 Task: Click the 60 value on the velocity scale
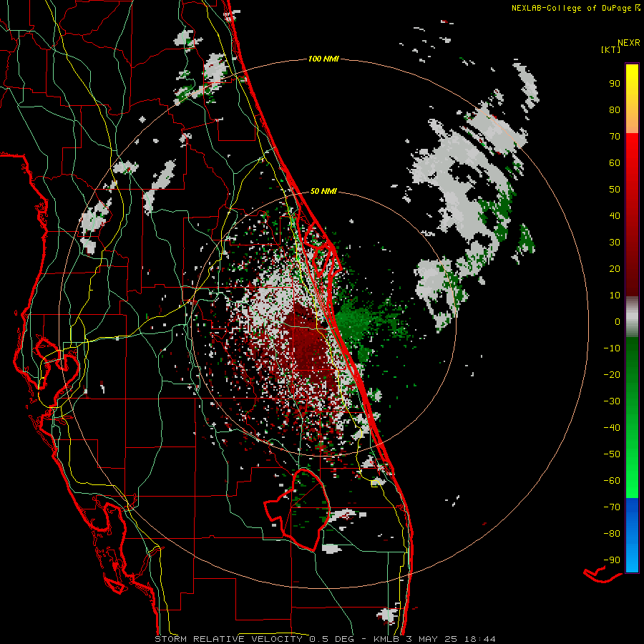tap(615, 162)
